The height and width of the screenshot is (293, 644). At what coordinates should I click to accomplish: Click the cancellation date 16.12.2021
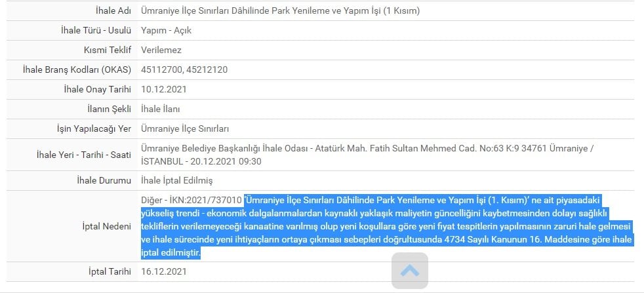(164, 271)
